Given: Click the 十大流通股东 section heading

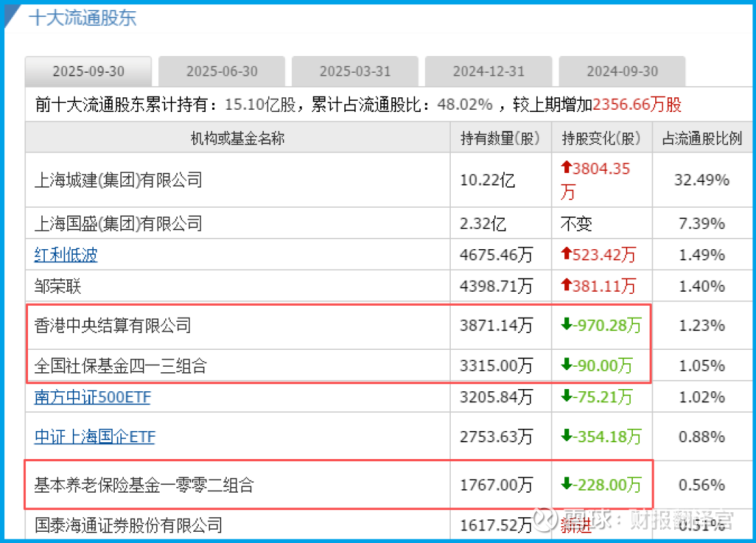Looking at the screenshot, I should pyautogui.click(x=83, y=18).
